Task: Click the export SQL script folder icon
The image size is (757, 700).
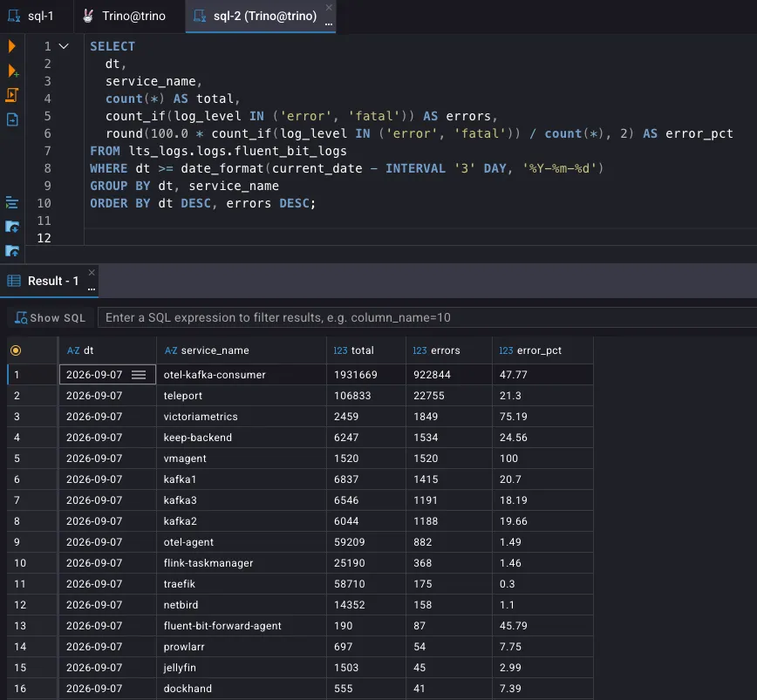Action: click(12, 250)
